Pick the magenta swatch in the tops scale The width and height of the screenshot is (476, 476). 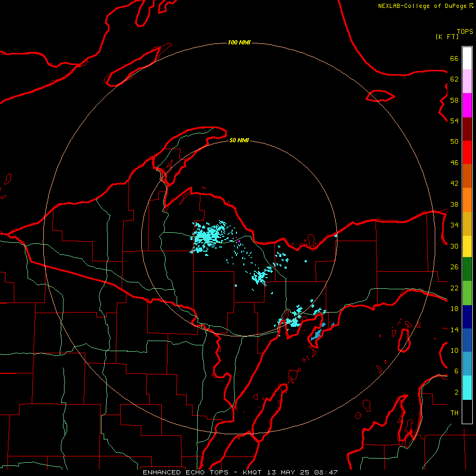(467, 105)
